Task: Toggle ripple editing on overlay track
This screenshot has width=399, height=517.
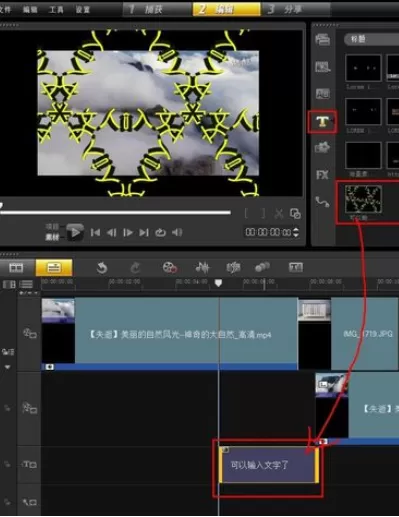Action: [7, 408]
